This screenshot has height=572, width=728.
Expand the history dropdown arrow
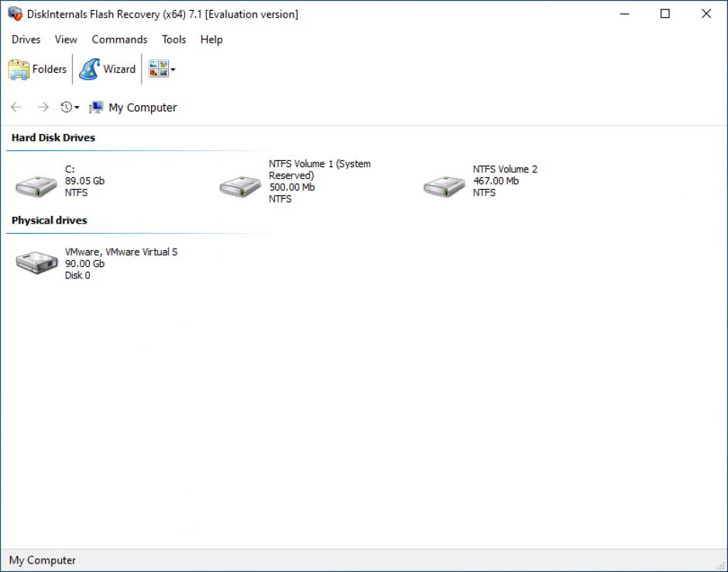(77, 108)
